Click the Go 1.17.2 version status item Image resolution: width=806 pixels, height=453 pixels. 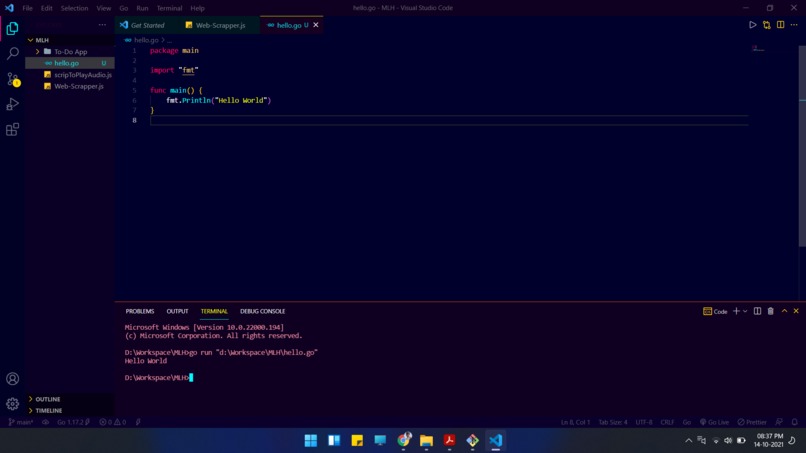(x=73, y=422)
